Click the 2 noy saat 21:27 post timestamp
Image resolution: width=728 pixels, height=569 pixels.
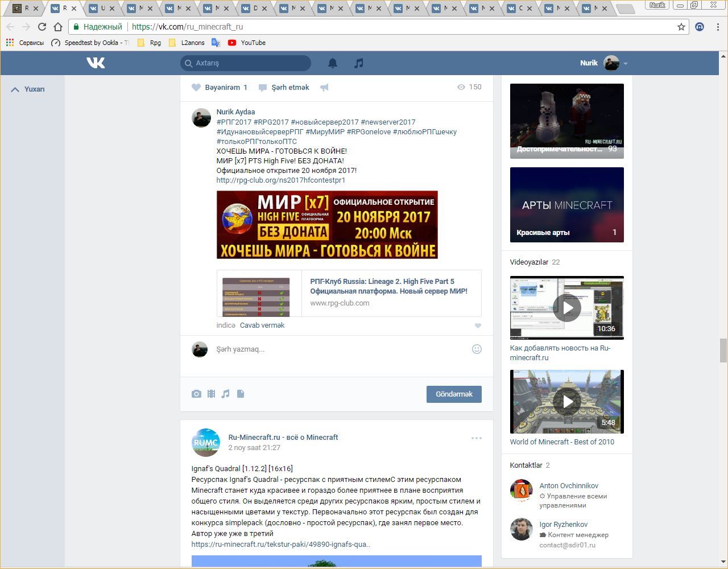[x=254, y=448]
